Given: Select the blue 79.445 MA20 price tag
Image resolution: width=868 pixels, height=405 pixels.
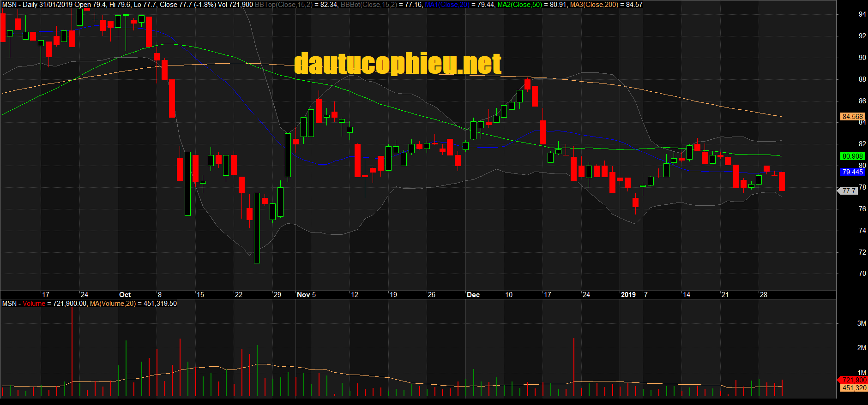Looking at the screenshot, I should pyautogui.click(x=852, y=172).
